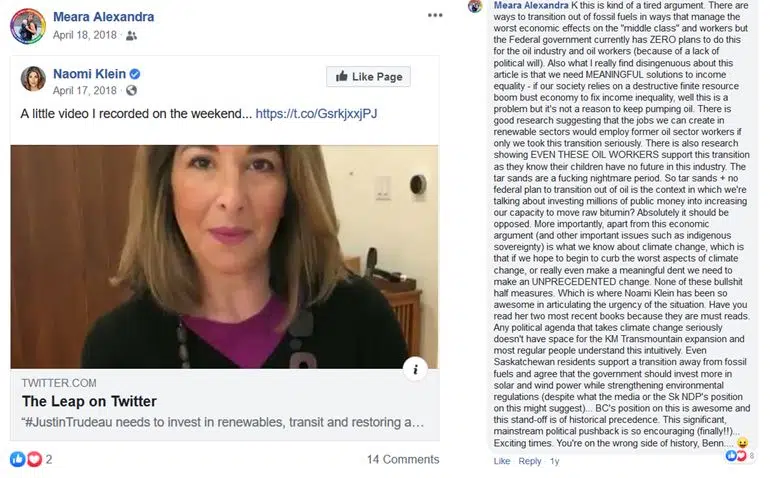Expand the 14 Comments section
Image resolution: width=770 pixels, height=478 pixels.
click(x=403, y=459)
